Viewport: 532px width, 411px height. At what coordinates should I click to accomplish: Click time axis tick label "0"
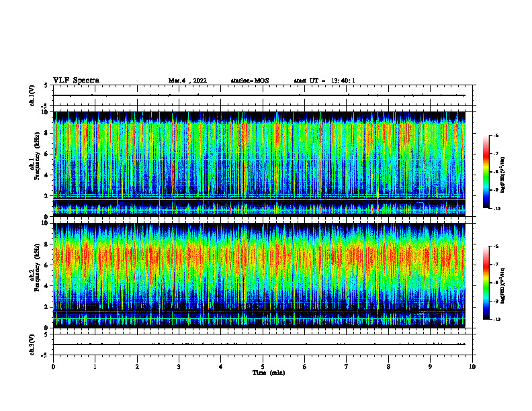point(53,367)
